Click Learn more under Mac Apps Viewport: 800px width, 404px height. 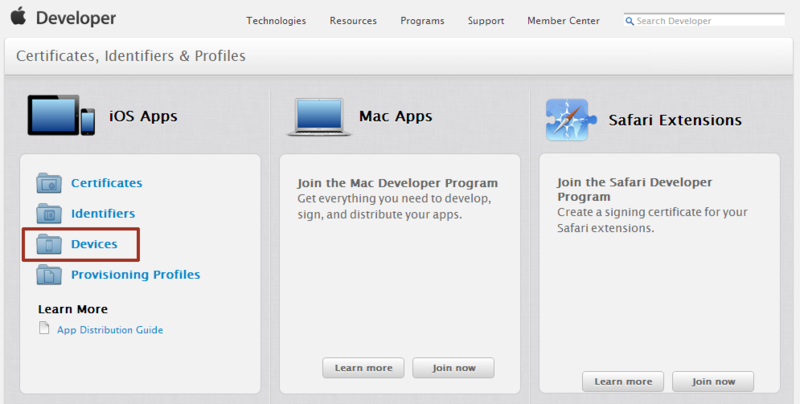pyautogui.click(x=363, y=368)
